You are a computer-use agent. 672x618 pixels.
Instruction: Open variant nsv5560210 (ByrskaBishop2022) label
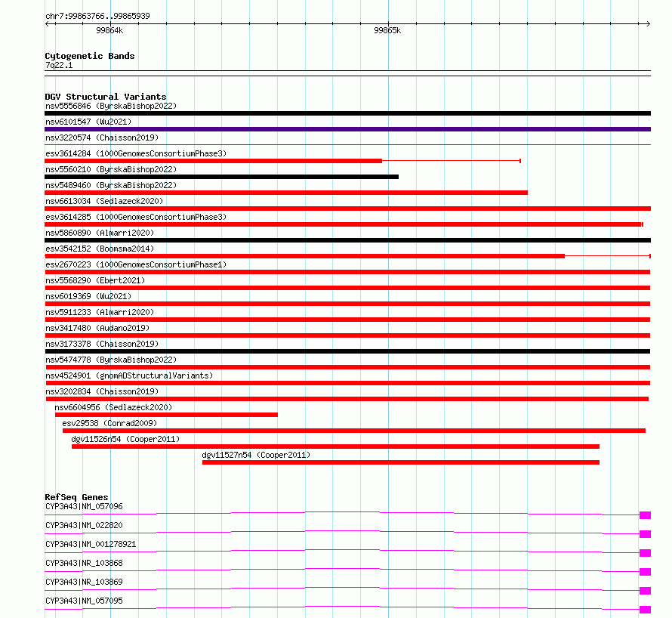click(x=111, y=169)
